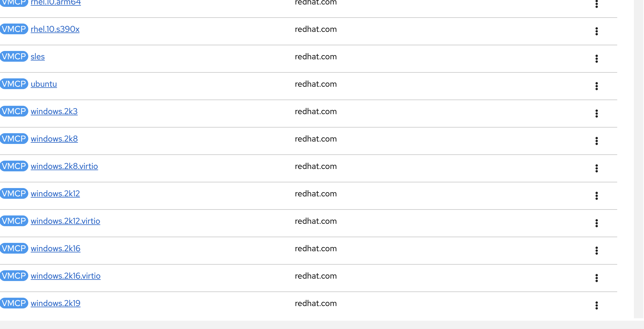Click the VMCP badge beside windows.2k12
Screen dimensions: 644x329
point(14,193)
